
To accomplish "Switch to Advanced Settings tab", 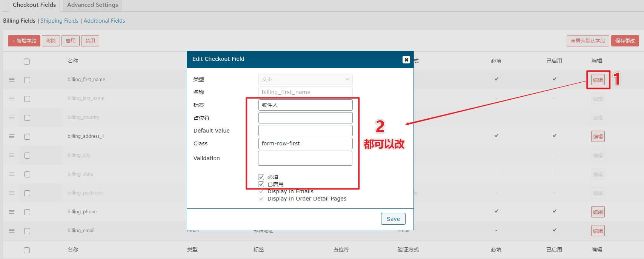I will click(92, 5).
